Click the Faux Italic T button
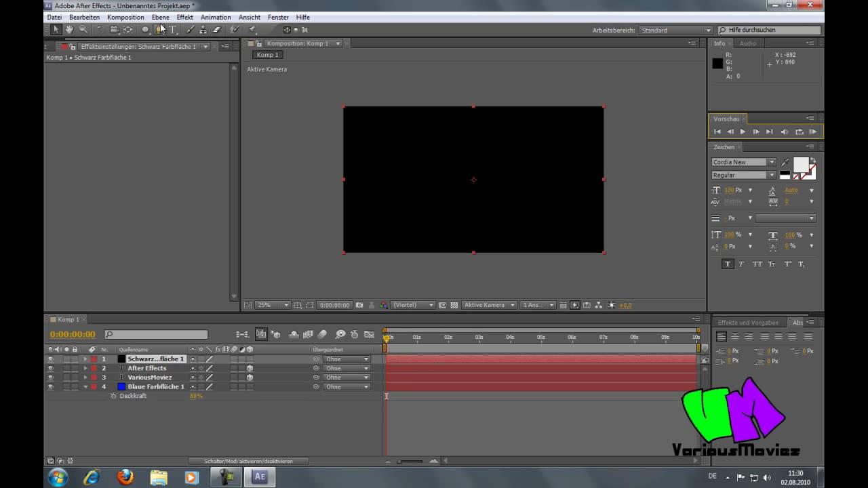Image resolution: width=868 pixels, height=488 pixels. [x=741, y=264]
